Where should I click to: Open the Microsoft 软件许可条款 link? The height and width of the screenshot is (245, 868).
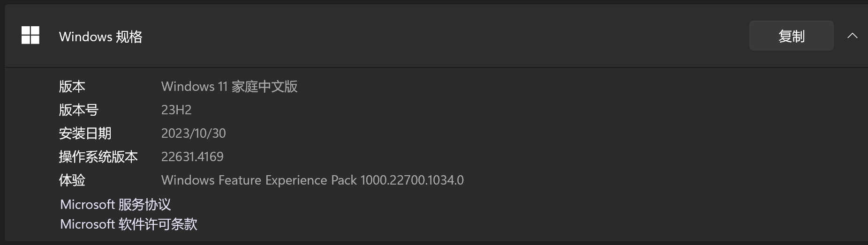coord(128,224)
